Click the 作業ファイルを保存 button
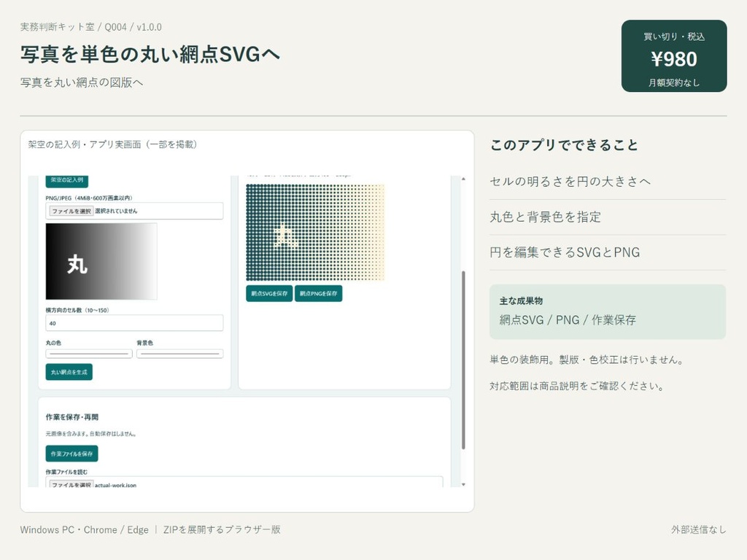Screen dimensions: 747x560 coord(72,454)
